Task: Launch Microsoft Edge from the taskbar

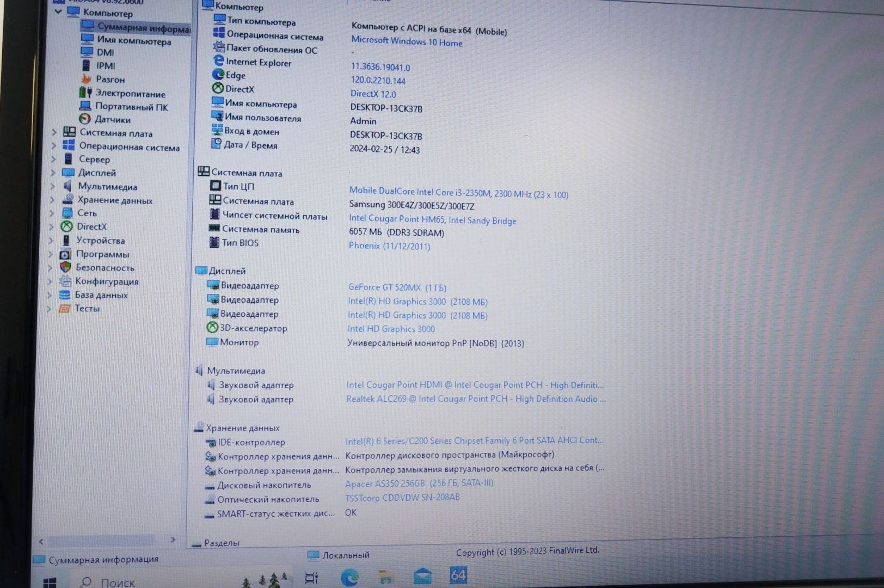Action: 349,577
